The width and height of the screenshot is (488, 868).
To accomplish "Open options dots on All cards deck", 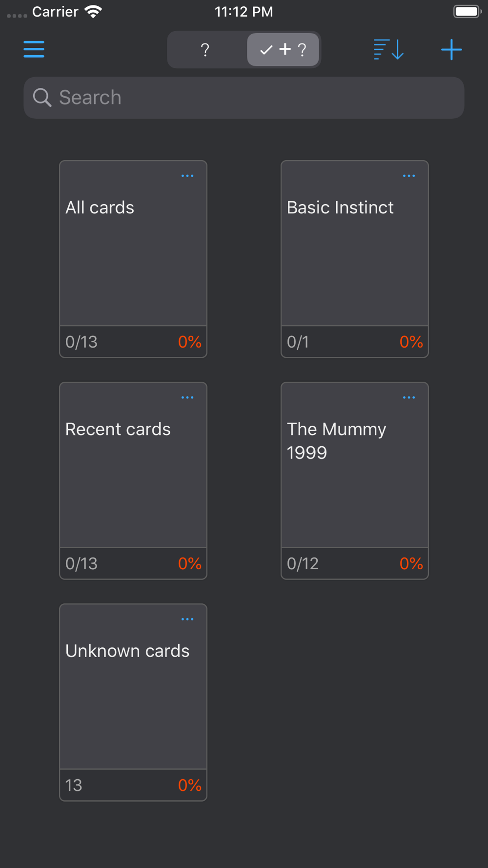I will pos(187,176).
